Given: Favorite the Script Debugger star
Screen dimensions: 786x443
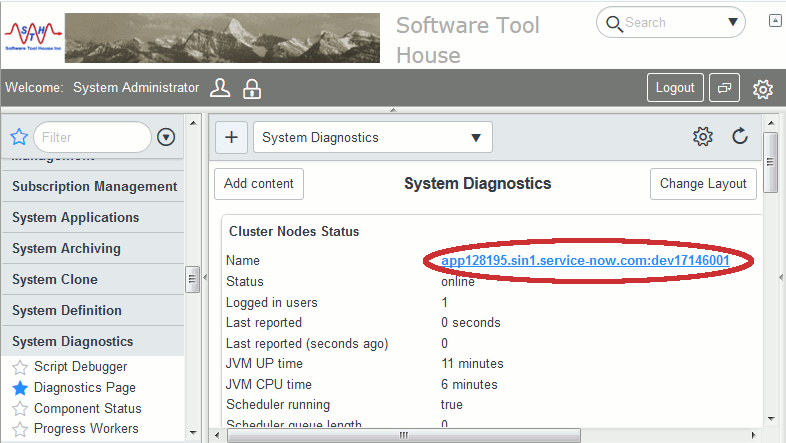Looking at the screenshot, I should [20, 367].
